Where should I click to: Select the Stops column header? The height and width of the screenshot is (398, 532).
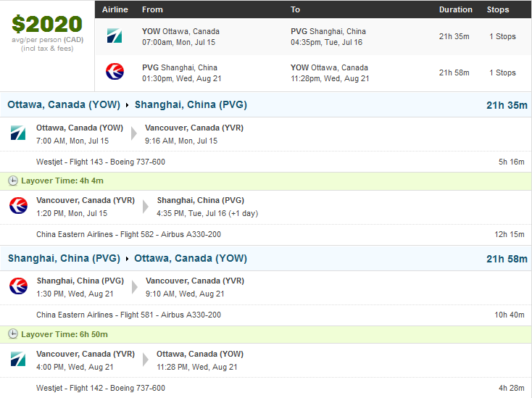pyautogui.click(x=498, y=9)
